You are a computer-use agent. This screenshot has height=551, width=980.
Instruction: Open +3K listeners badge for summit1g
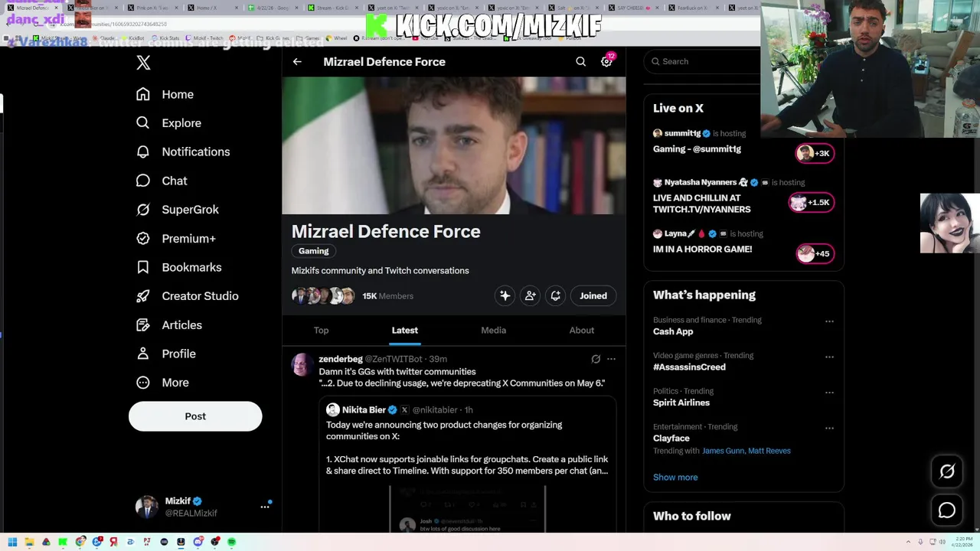tap(815, 153)
